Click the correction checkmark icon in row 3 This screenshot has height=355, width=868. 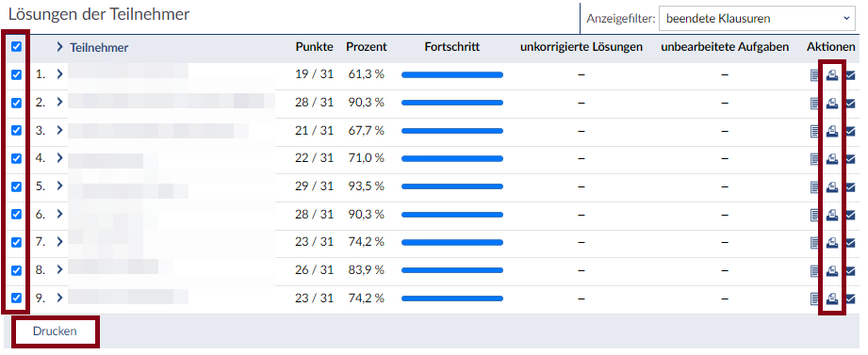pos(850,131)
